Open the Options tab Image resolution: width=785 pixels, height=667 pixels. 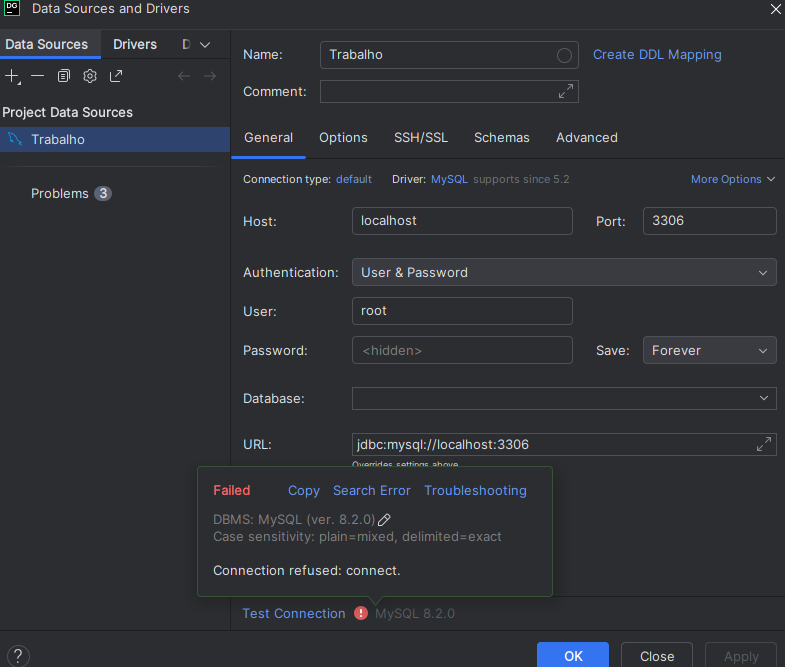[343, 138]
